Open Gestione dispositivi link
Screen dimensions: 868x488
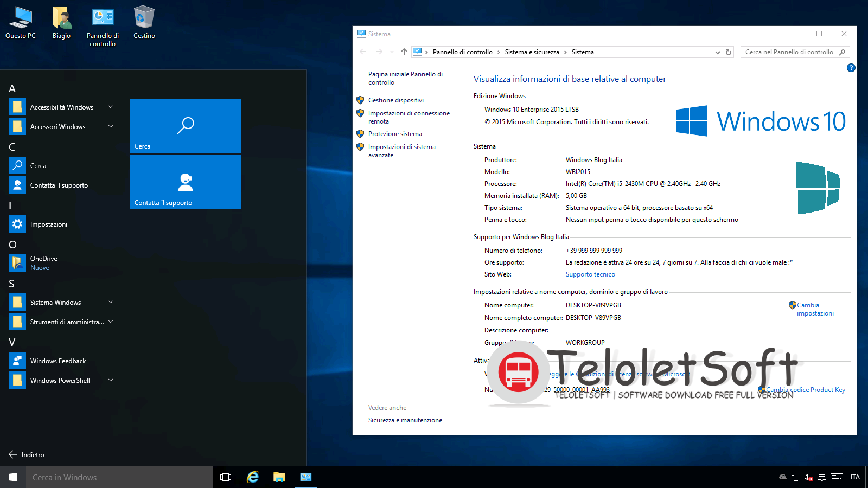pos(396,100)
